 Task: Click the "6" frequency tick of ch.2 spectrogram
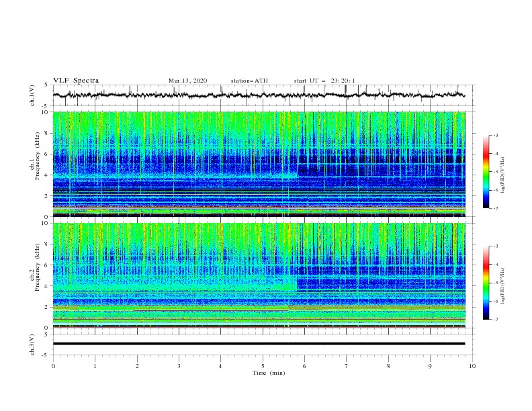click(48, 265)
